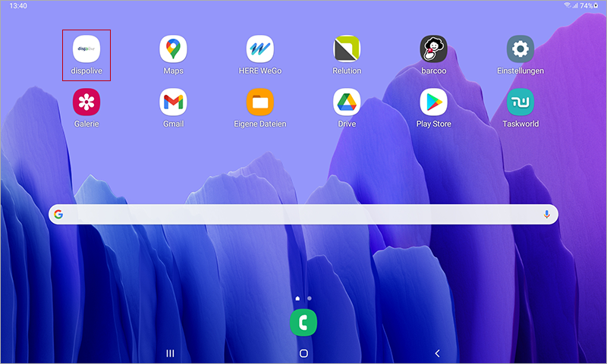Open HERE WeGo navigation app
607x364 pixels.
point(260,49)
